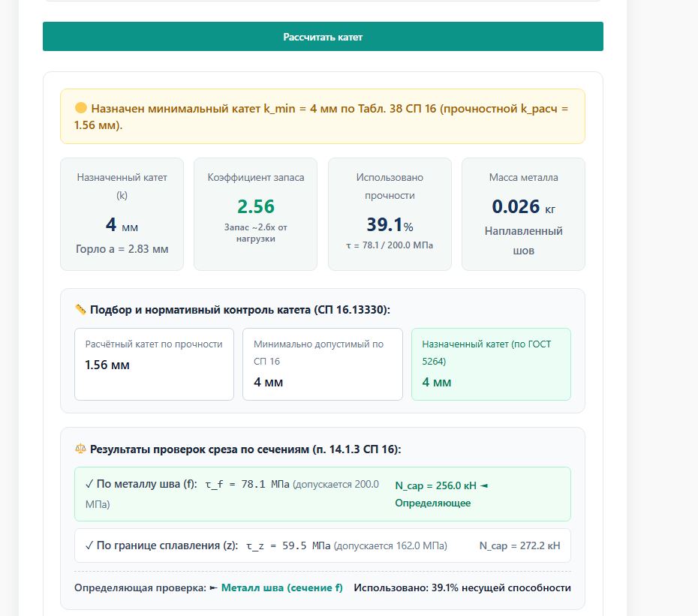Click the Масса металла label
Screen dimensions: 698x616
click(524, 178)
